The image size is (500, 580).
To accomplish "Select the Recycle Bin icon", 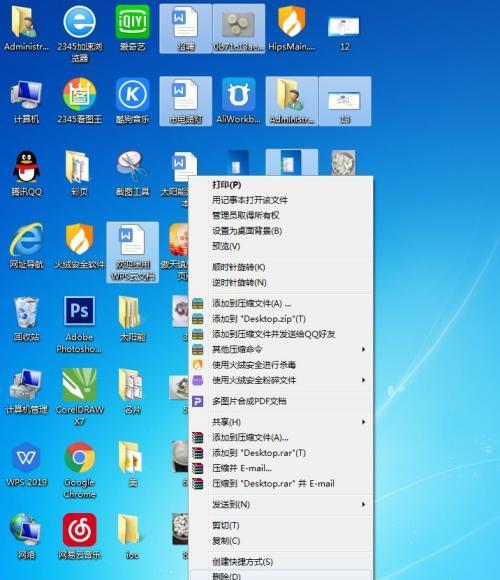I will [26, 318].
